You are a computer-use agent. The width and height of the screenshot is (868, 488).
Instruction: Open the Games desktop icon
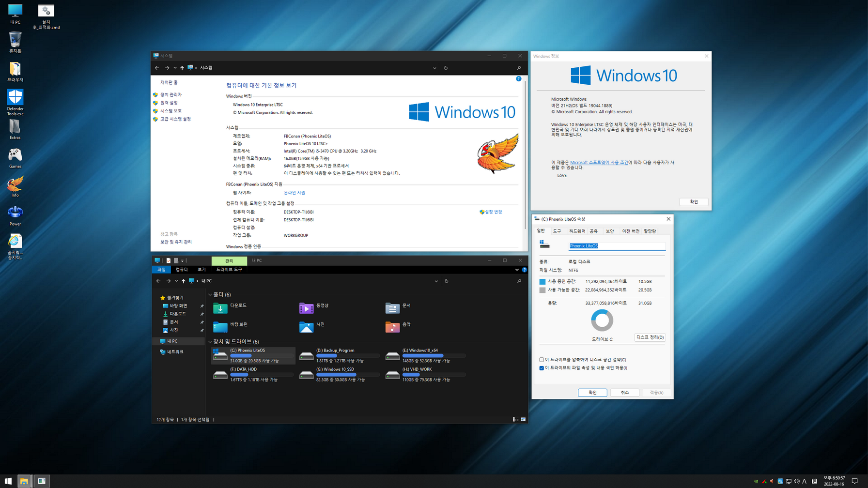coord(15,158)
